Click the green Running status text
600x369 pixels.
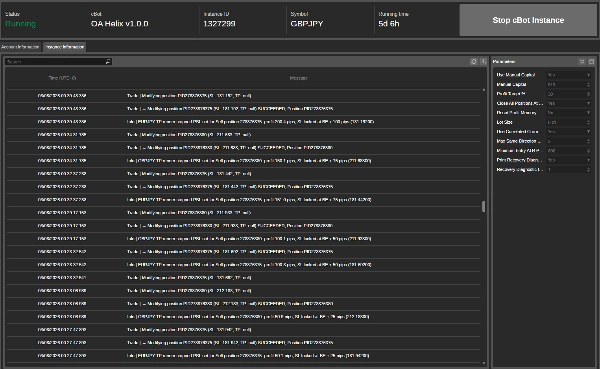tap(21, 24)
